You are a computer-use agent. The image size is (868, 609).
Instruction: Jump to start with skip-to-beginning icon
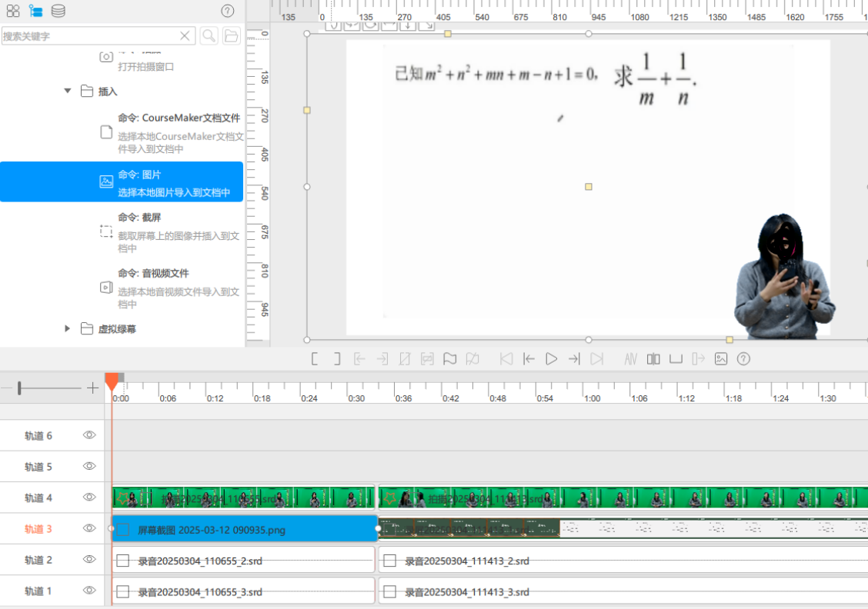[x=506, y=359]
